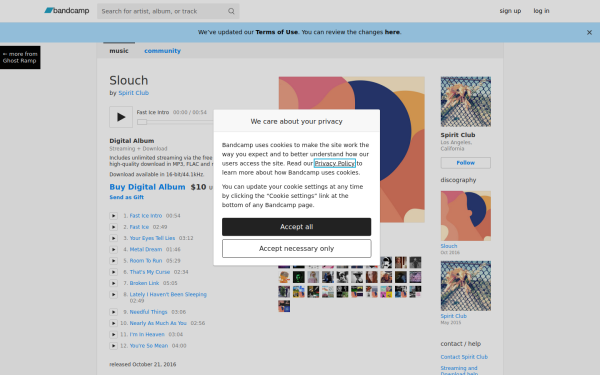Open the Broken Link track link
This screenshot has height=375, width=600.
(x=144, y=283)
